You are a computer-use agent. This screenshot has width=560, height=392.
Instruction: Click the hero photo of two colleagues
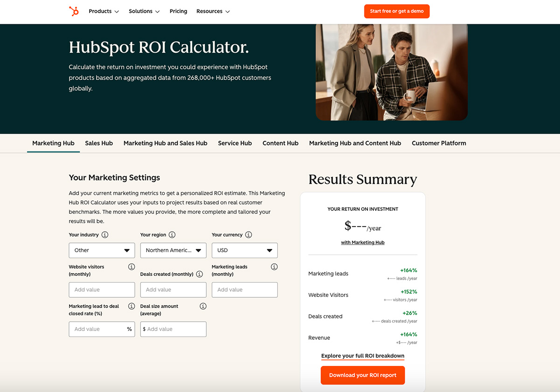(x=392, y=72)
